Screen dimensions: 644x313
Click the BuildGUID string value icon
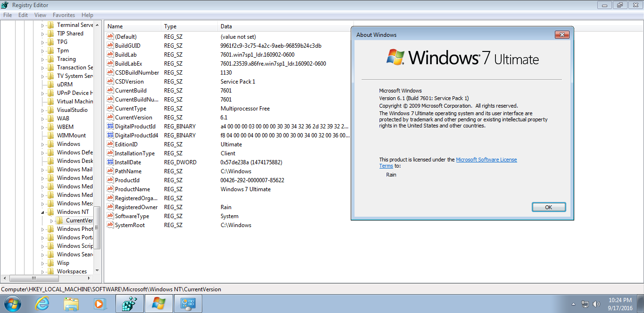111,46
